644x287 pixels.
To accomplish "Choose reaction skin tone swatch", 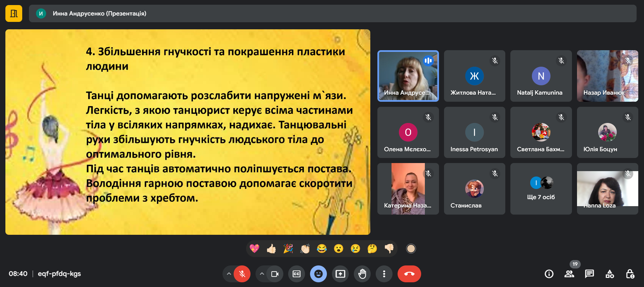I will pyautogui.click(x=411, y=249).
